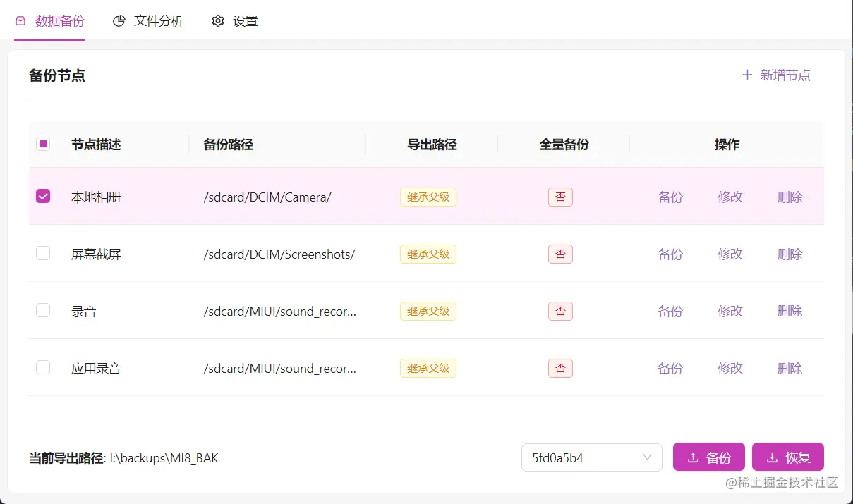Click the 全量备份 column header
The image size is (853, 504).
564,145
